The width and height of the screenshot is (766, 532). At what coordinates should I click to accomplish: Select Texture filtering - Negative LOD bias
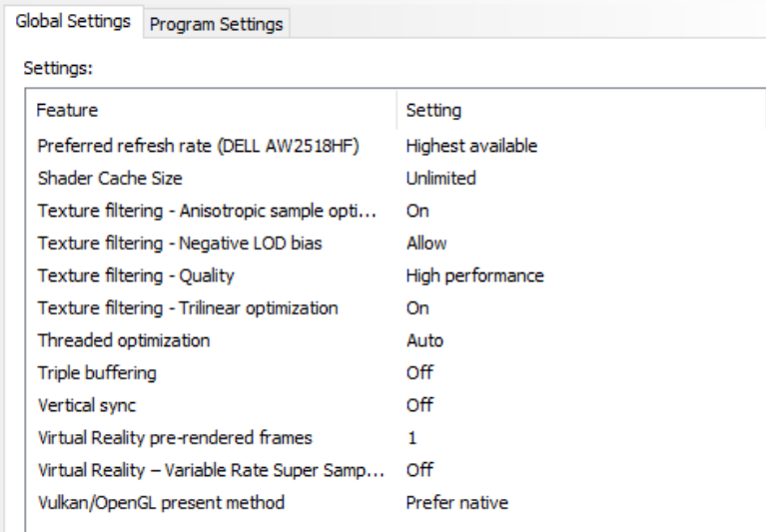tap(180, 244)
